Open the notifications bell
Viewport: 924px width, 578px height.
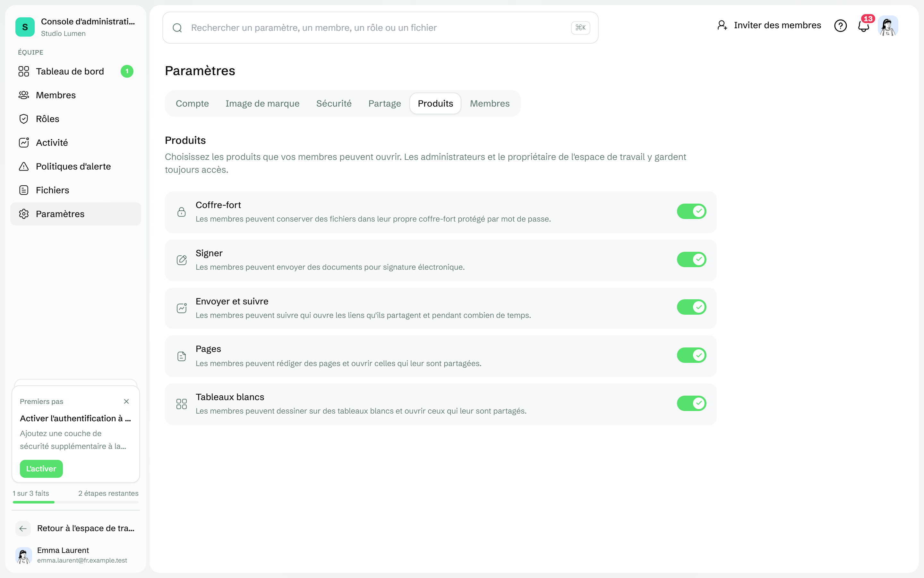pyautogui.click(x=863, y=26)
